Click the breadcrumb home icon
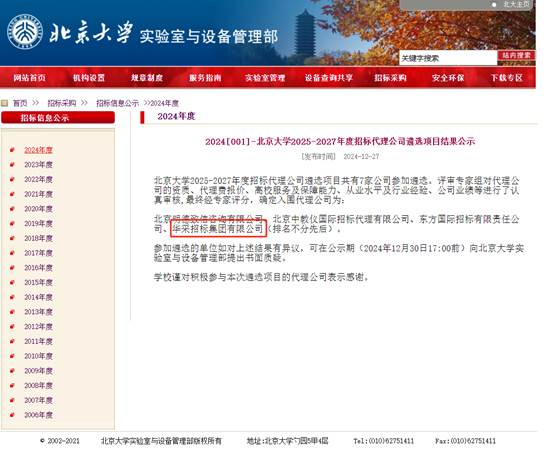The height and width of the screenshot is (456, 553). [4, 103]
